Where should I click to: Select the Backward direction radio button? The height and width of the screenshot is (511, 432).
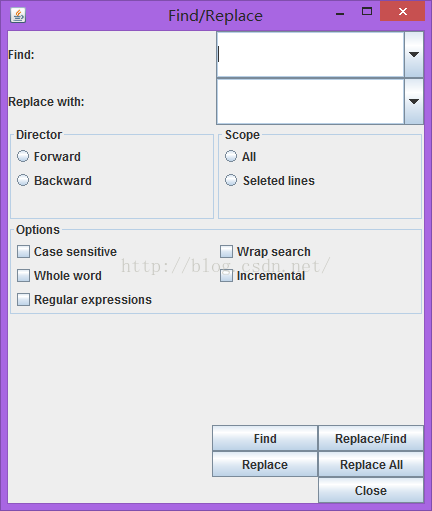click(23, 180)
